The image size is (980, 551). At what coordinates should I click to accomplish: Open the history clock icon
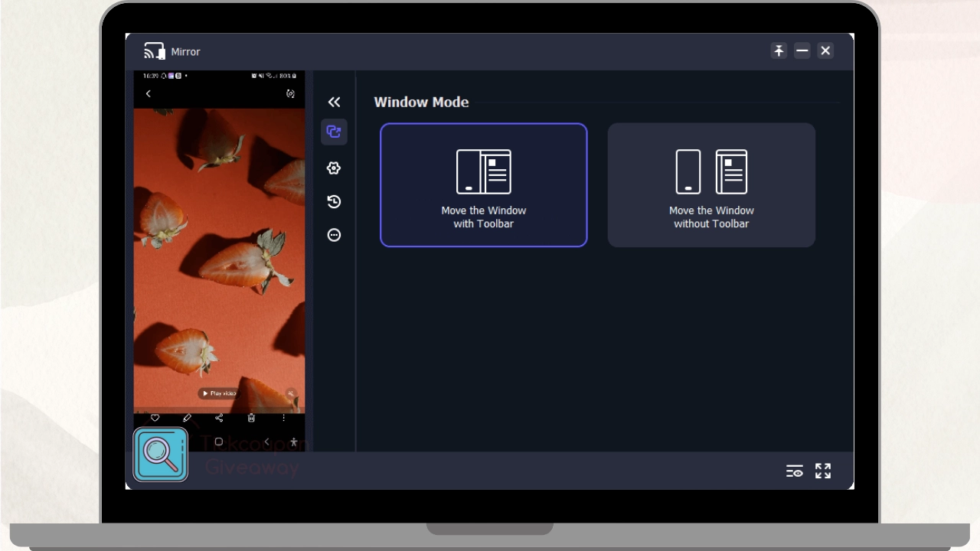334,202
